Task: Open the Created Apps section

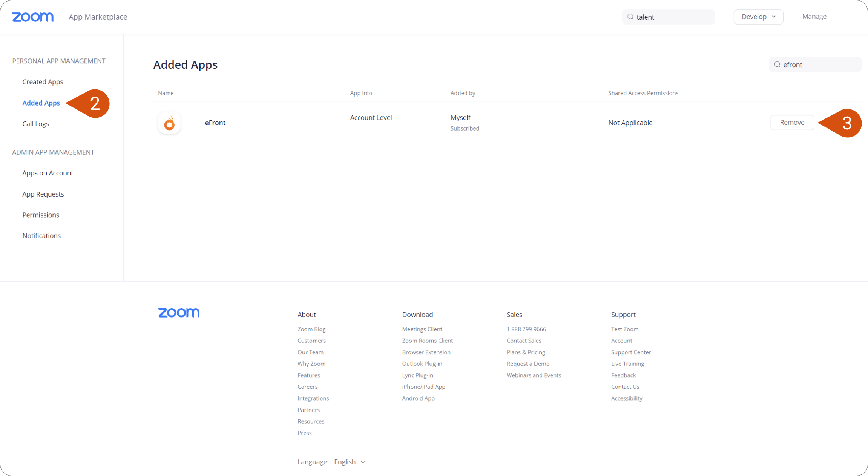Action: 43,82
